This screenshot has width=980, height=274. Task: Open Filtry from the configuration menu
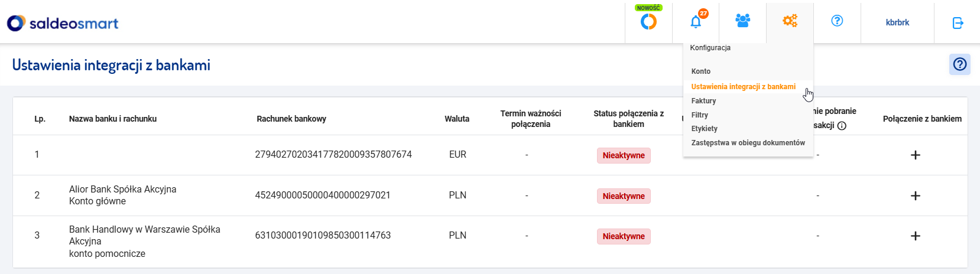[x=700, y=115]
